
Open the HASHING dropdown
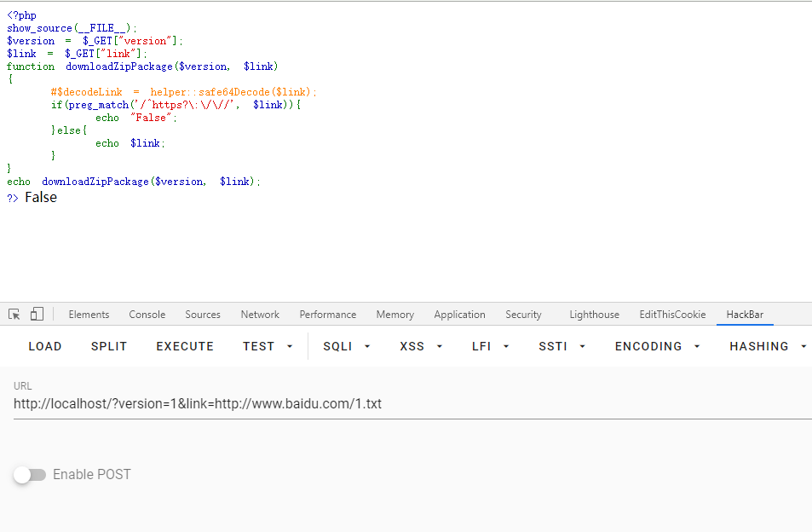(769, 346)
